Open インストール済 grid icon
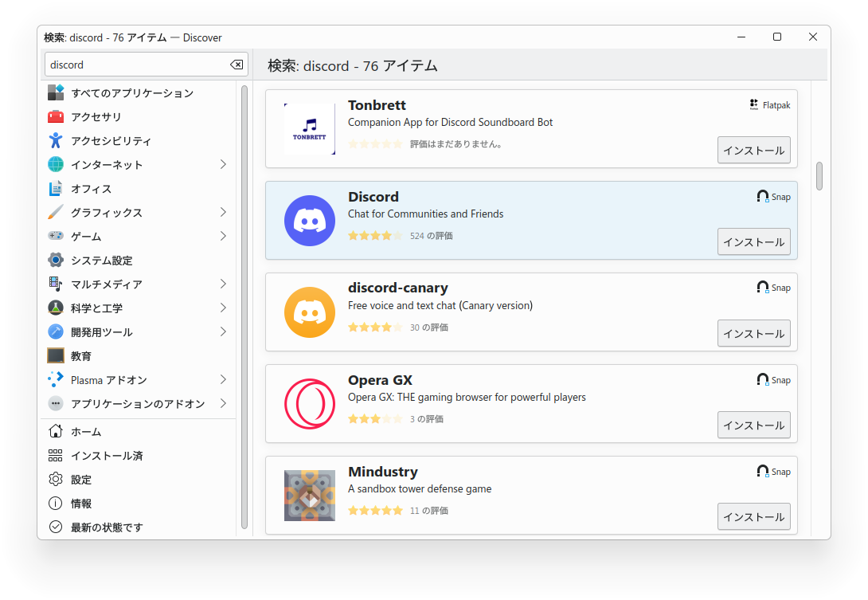 point(56,456)
